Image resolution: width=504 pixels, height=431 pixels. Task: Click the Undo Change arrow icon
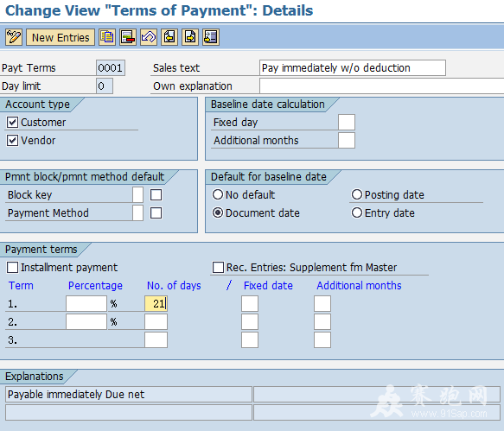[149, 37]
